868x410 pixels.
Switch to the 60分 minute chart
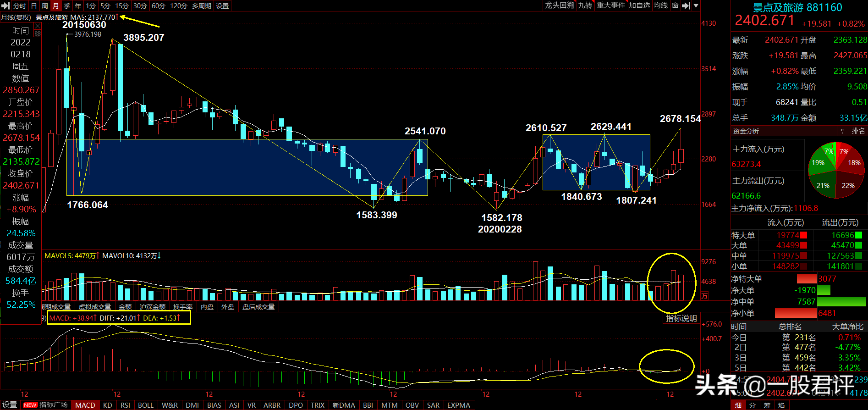point(159,6)
